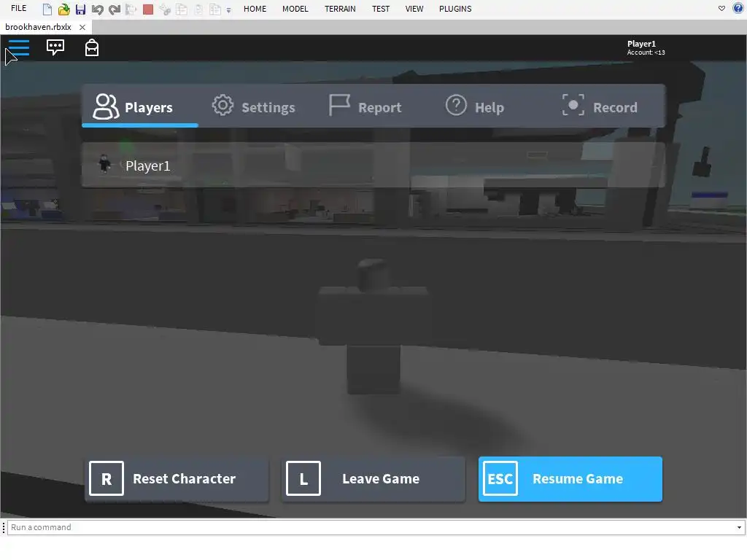Image resolution: width=747 pixels, height=560 pixels.
Task: Open the backpack inventory icon
Action: [91, 47]
